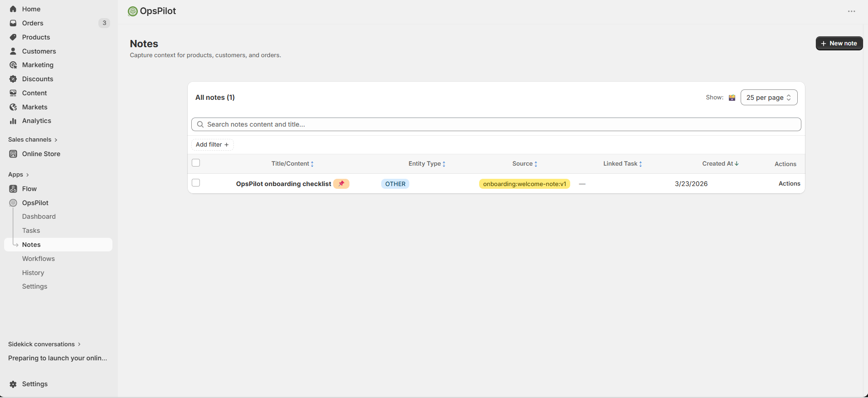Click the OpsPilot app icon in sidebar
This screenshot has height=398, width=868.
pyautogui.click(x=13, y=203)
